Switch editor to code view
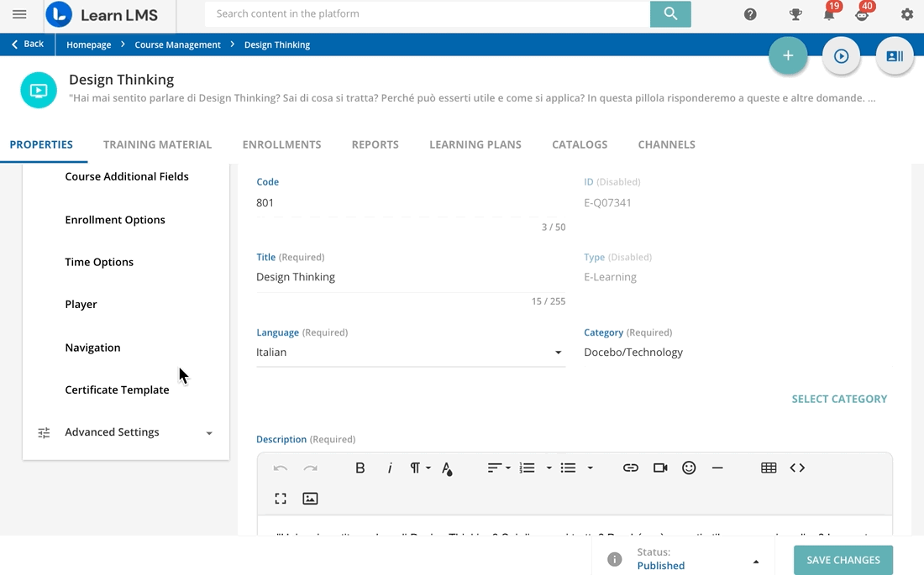This screenshot has height=575, width=924. 797,468
